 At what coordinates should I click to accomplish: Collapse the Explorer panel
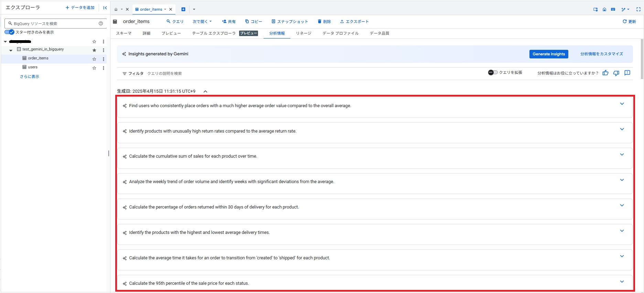pyautogui.click(x=105, y=8)
